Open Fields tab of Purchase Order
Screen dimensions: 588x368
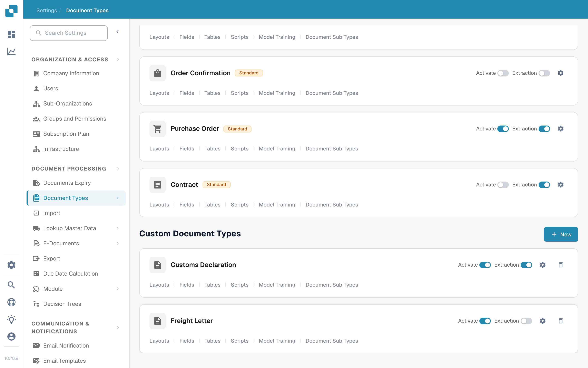click(x=187, y=149)
